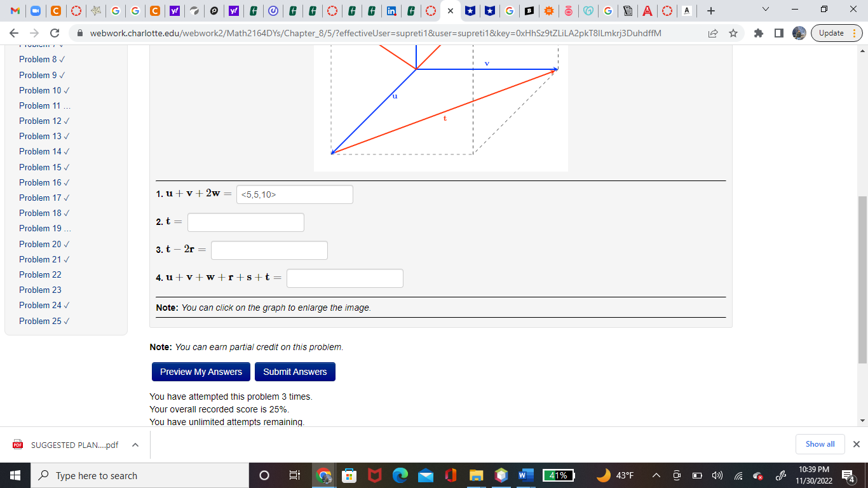868x488 pixels.
Task: Close the downloads bar
Action: click(x=856, y=444)
